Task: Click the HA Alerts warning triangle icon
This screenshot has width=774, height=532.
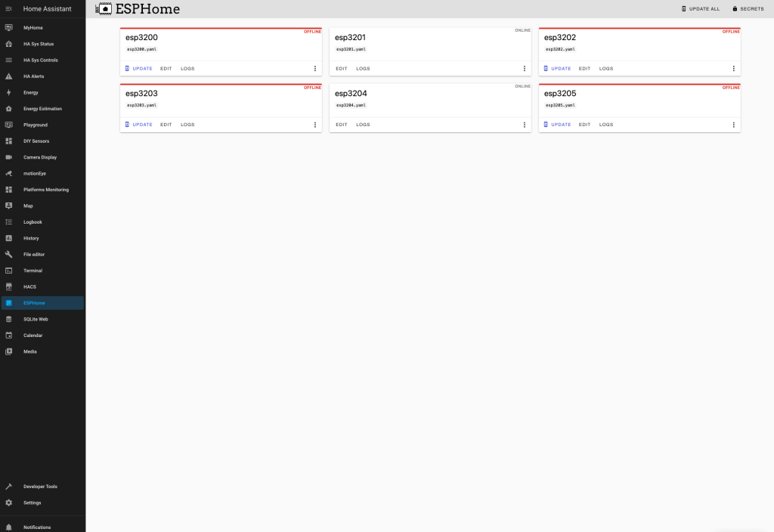Action: pyautogui.click(x=9, y=76)
